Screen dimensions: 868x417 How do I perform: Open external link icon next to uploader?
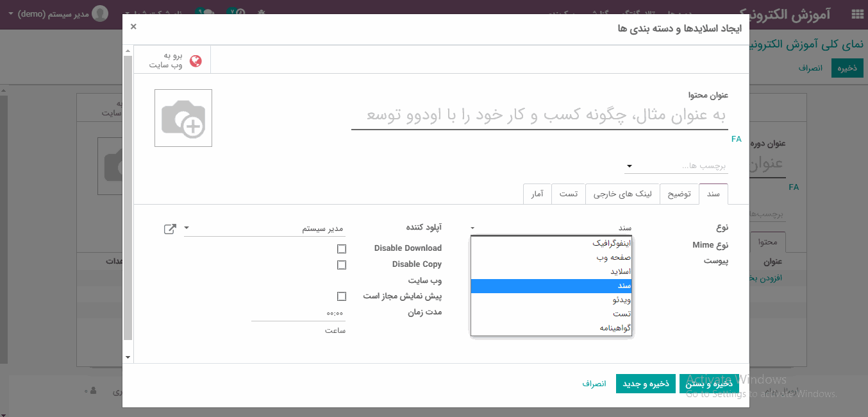tap(170, 228)
